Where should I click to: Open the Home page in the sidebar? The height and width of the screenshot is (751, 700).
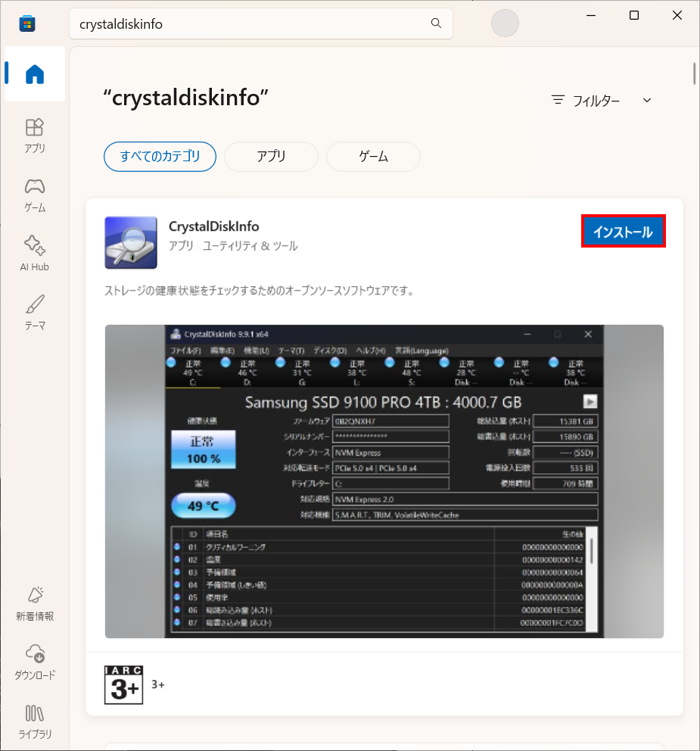coord(35,73)
